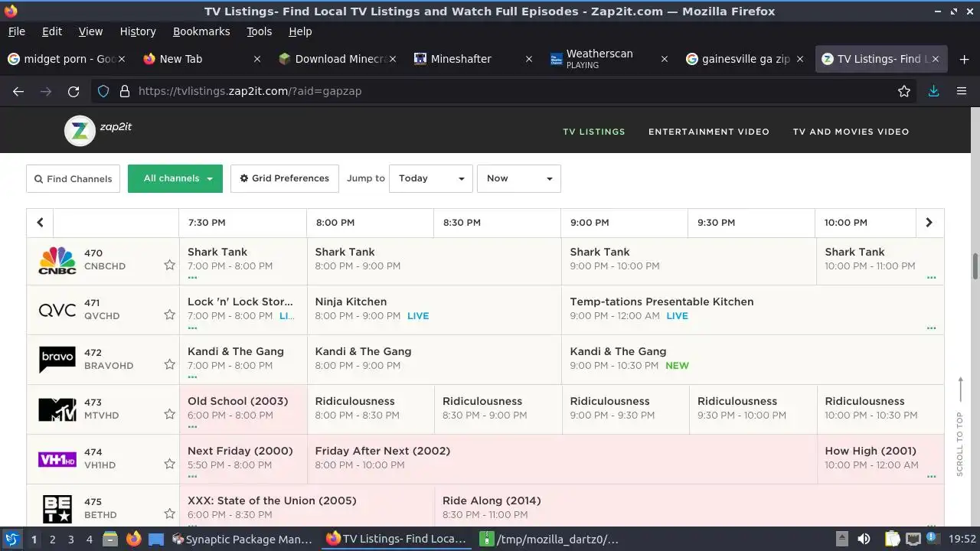
Task: Expand details dots under Old School (2003)
Action: coord(192,427)
